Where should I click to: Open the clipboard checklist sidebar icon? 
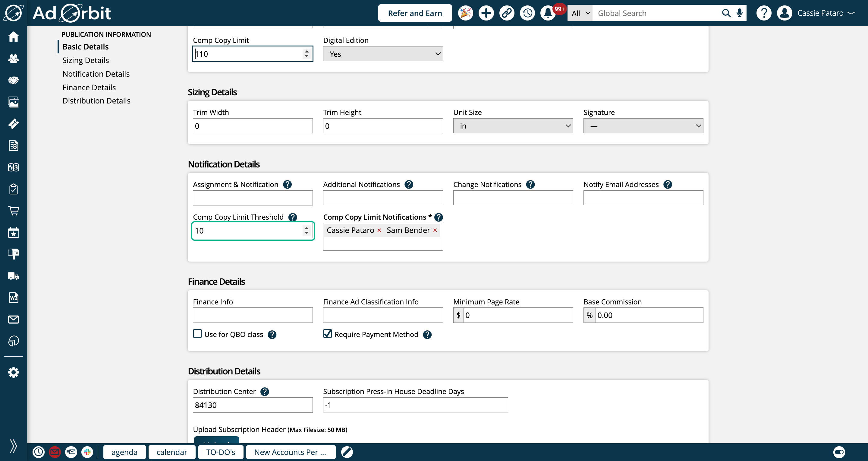(x=14, y=189)
